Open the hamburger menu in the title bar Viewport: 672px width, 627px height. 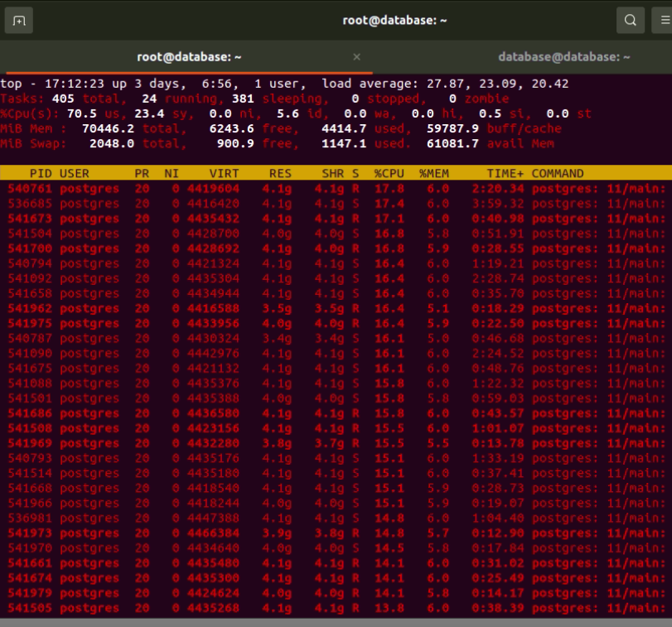[x=665, y=21]
